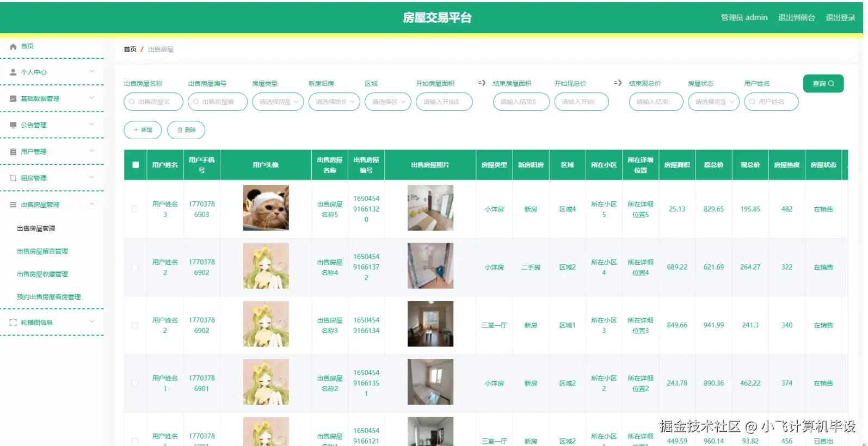Expand the 轮播图信息 sidebar menu

(x=52, y=323)
